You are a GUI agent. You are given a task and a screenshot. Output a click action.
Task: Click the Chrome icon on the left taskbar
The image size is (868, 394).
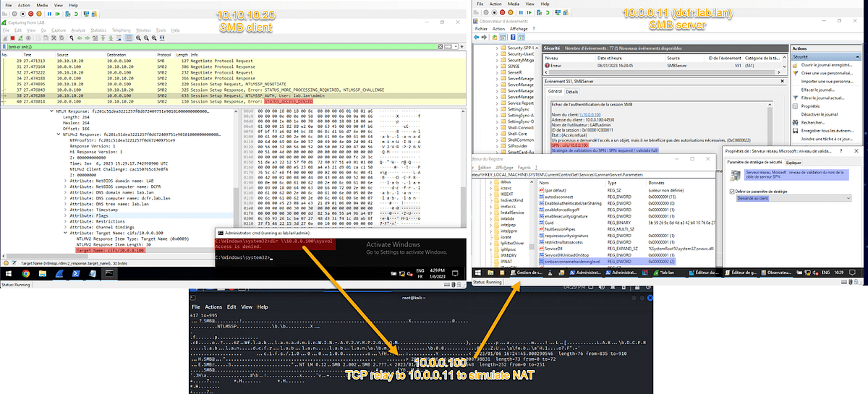point(26,274)
